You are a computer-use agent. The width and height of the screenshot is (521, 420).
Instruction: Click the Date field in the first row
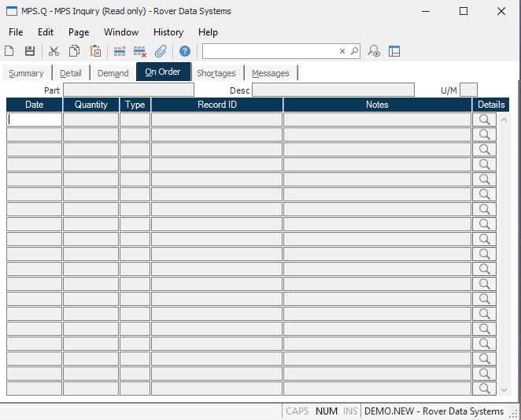click(35, 120)
